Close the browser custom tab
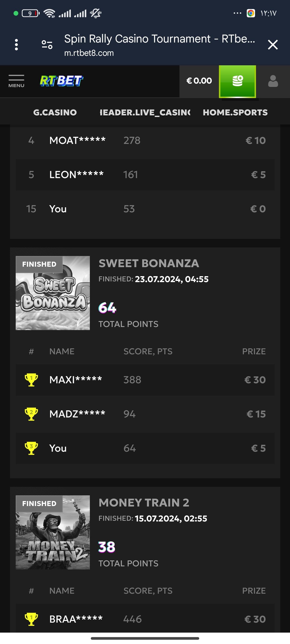Viewport: 290px width, 644px height. tap(272, 45)
